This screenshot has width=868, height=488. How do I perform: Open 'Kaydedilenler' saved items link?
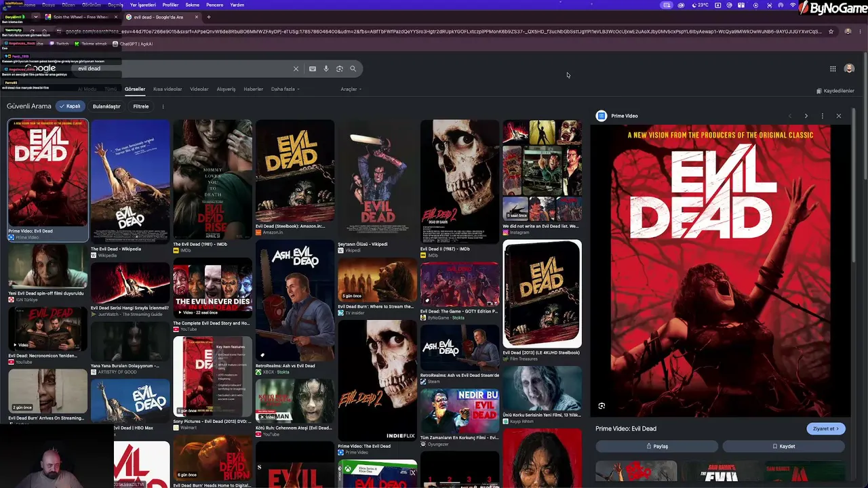pos(835,91)
